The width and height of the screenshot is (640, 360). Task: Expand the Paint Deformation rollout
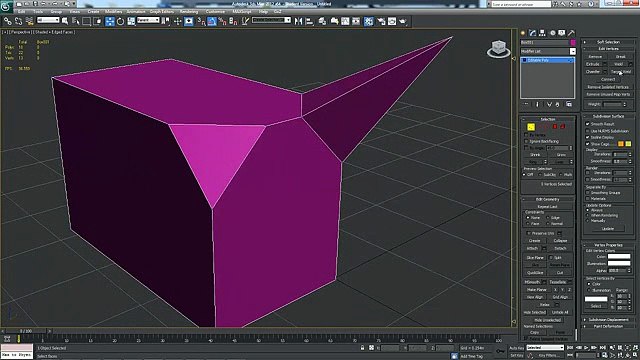click(x=608, y=326)
